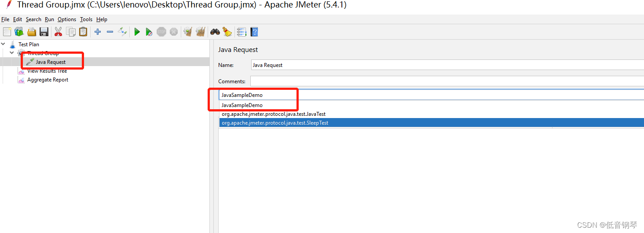
Task: Choose the JavaTest class option
Action: [432, 114]
